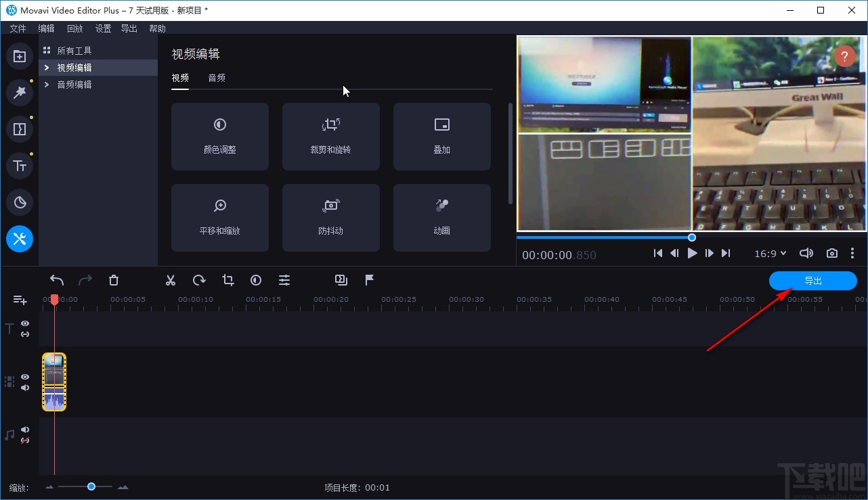The height and width of the screenshot is (500, 868).
Task: Open the 回放 menu
Action: pos(74,28)
